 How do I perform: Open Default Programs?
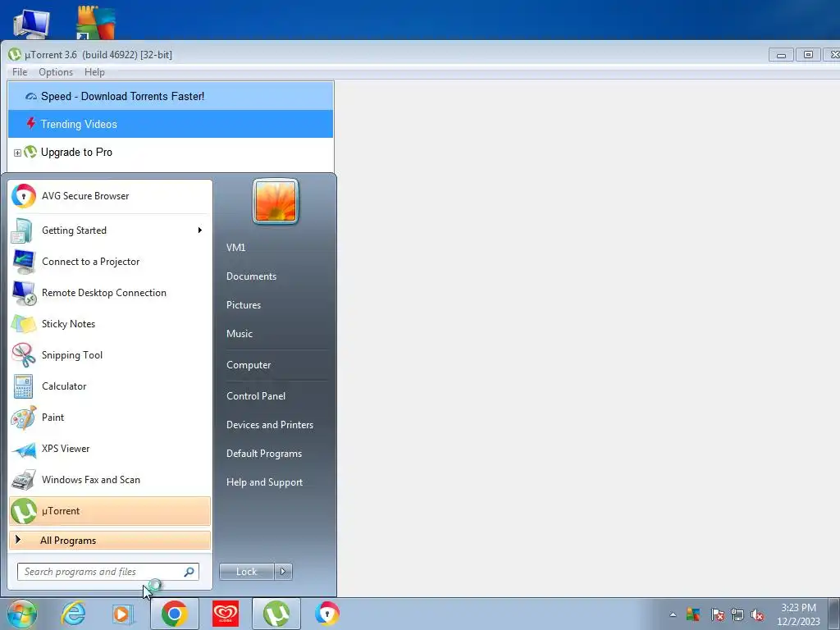(x=264, y=454)
